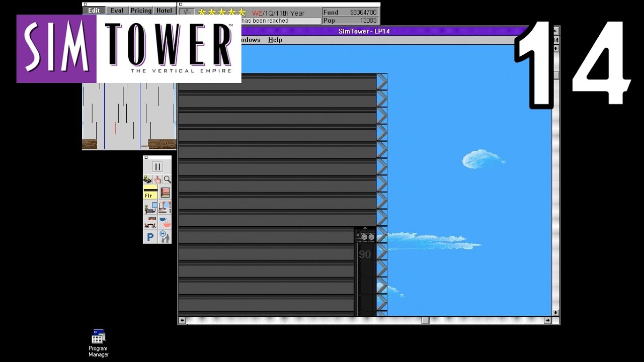Open the toolbox window control box
Image resolution: width=644 pixels, height=362 pixels.
tap(146, 157)
